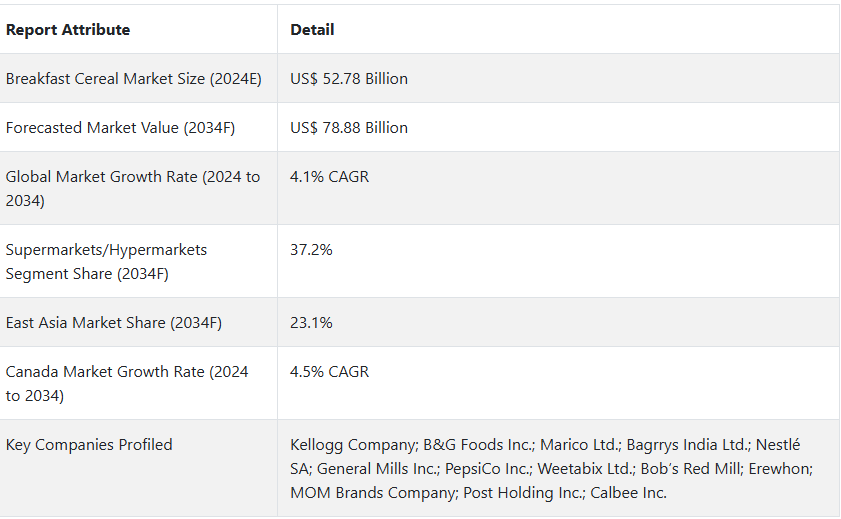Viewport: 841px width, 519px height.
Task: Click the US$ 78.88 Billion value
Action: (349, 128)
